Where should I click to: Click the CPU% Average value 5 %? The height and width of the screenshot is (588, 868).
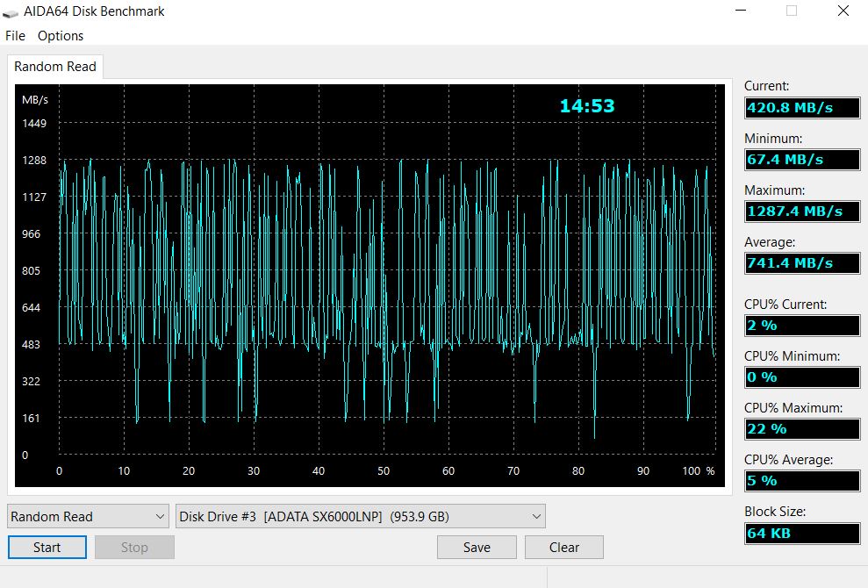802,481
